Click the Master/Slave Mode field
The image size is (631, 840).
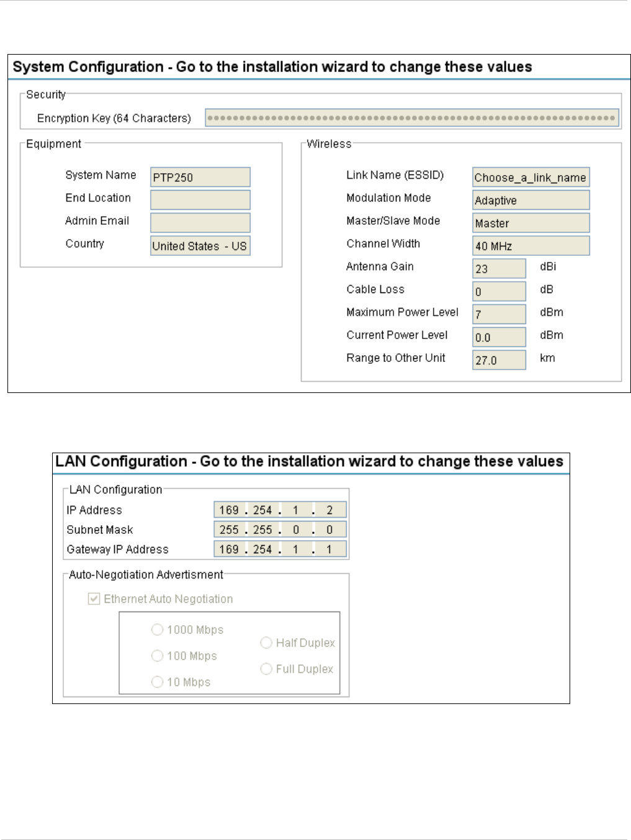point(530,223)
